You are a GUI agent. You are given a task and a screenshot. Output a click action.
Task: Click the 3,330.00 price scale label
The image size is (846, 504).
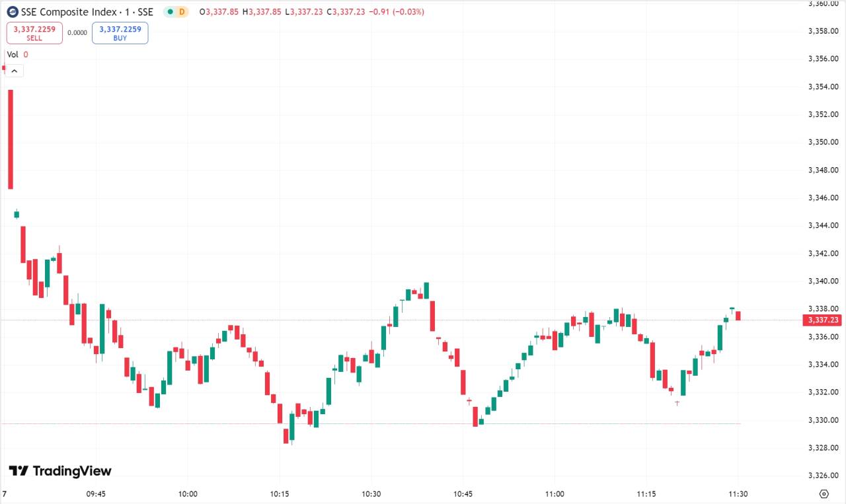tap(823, 420)
